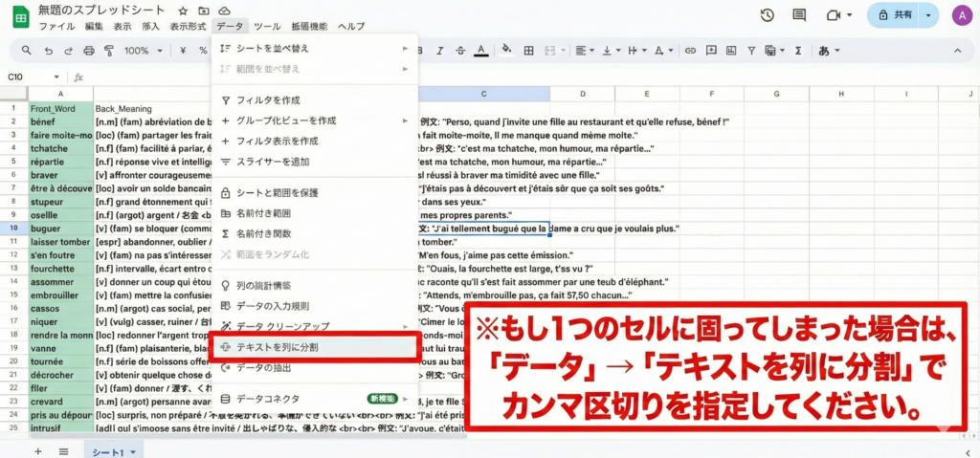Image resolution: width=980 pixels, height=458 pixels.
Task: Open the comments panel icon
Action: [x=799, y=15]
